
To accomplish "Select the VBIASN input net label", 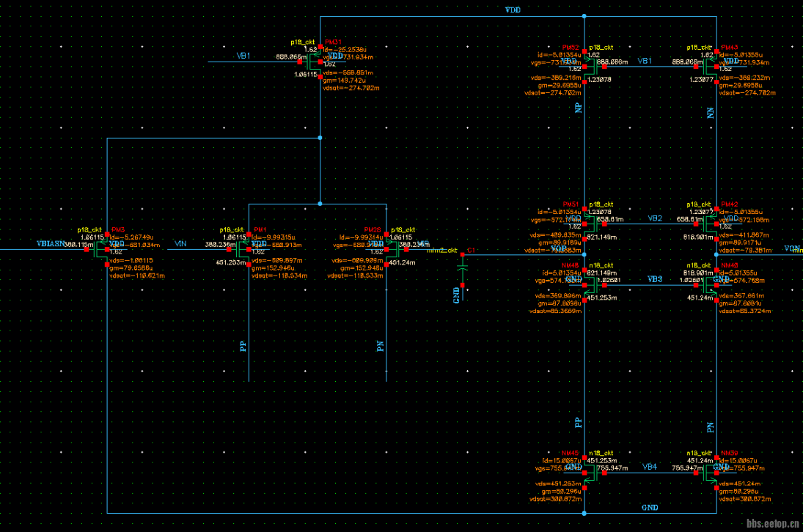I will 51,243.
